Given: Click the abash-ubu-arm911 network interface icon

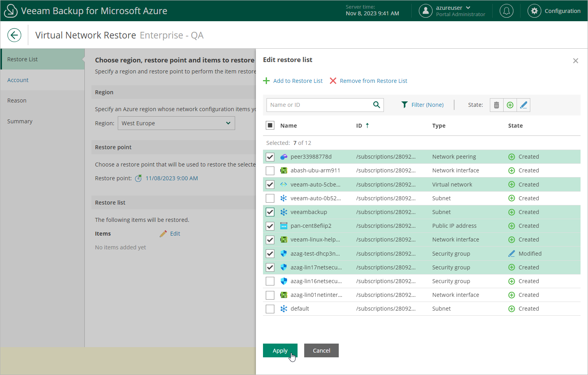Looking at the screenshot, I should [x=284, y=170].
